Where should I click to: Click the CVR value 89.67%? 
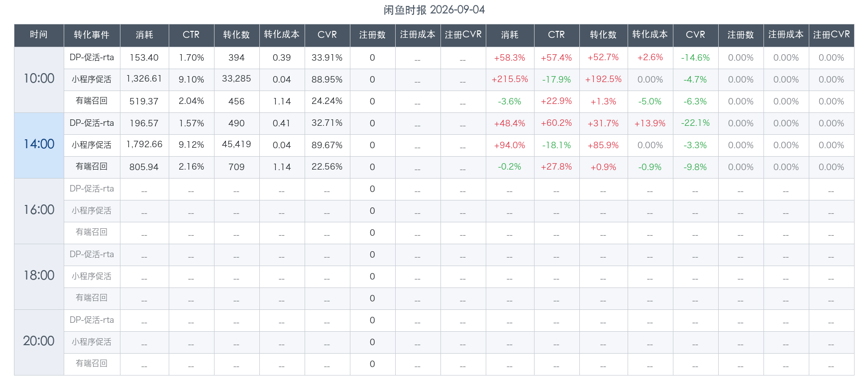click(327, 145)
